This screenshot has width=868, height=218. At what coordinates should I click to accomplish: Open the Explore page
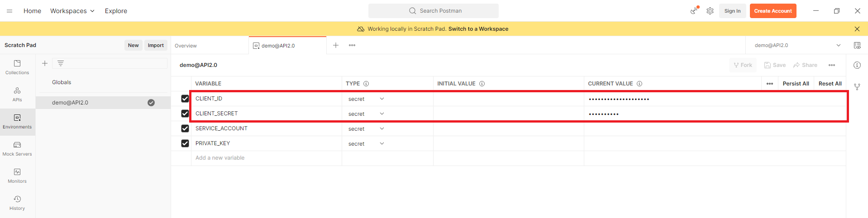[116, 11]
